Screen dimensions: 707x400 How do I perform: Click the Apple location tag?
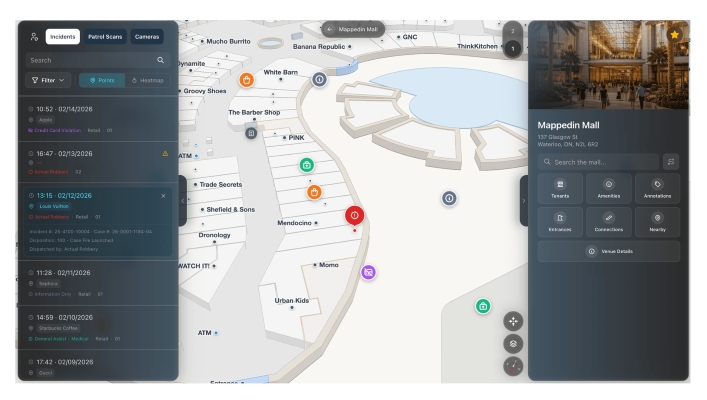45,120
